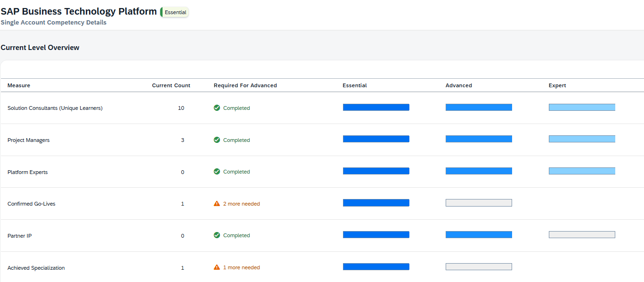Click the Essential status badge beside title
Viewport: 644px width, 282px height.
[x=175, y=12]
